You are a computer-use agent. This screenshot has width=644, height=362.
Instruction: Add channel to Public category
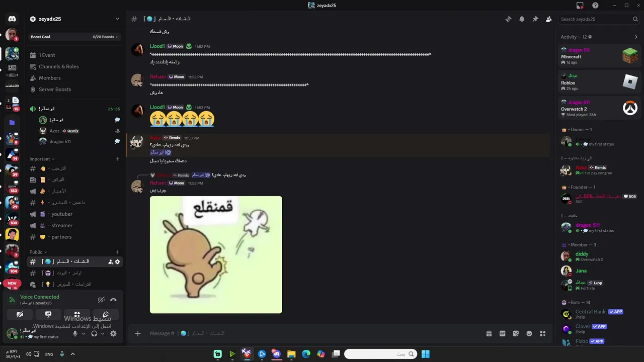click(117, 252)
